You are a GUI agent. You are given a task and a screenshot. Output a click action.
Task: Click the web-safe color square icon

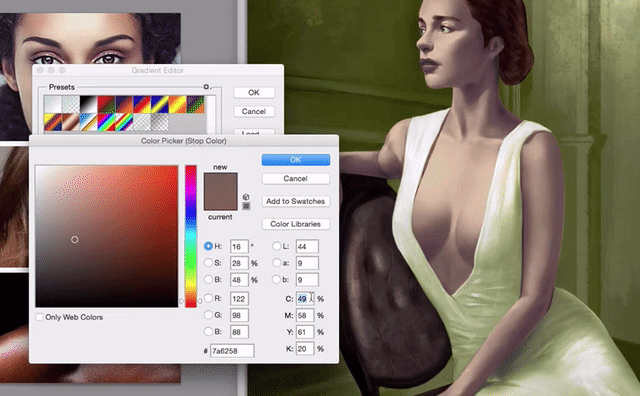pos(246,206)
